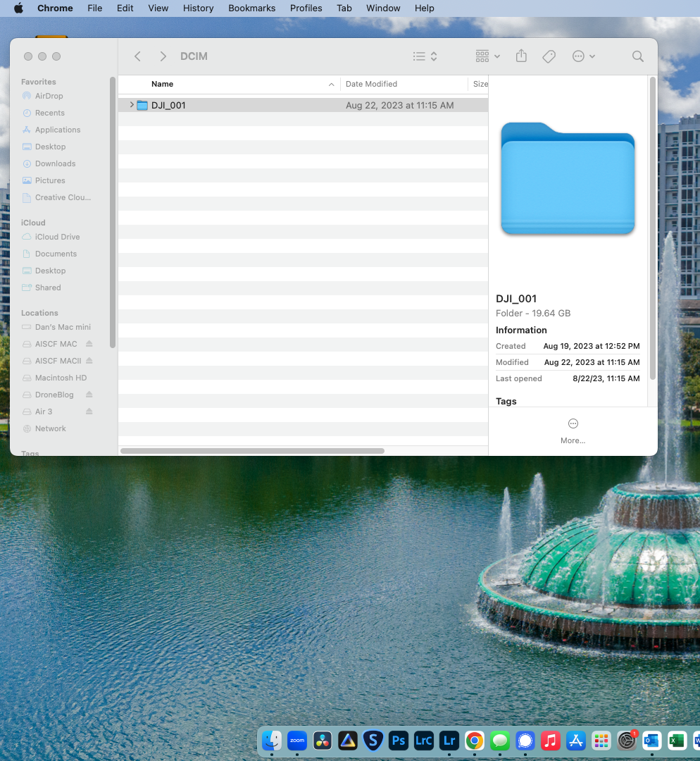Eject the DroneBlog volume

[89, 395]
